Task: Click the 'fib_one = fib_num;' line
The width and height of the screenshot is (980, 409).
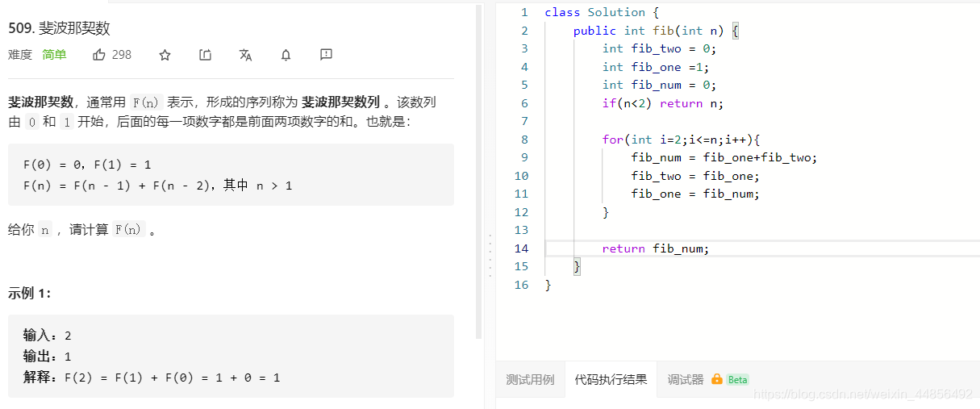Action: pyautogui.click(x=695, y=194)
